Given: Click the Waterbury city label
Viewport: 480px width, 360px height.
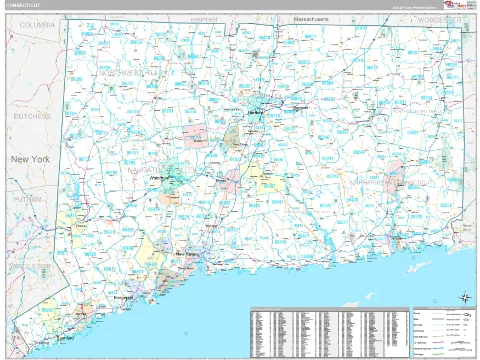Looking at the screenshot, I should point(160,178).
